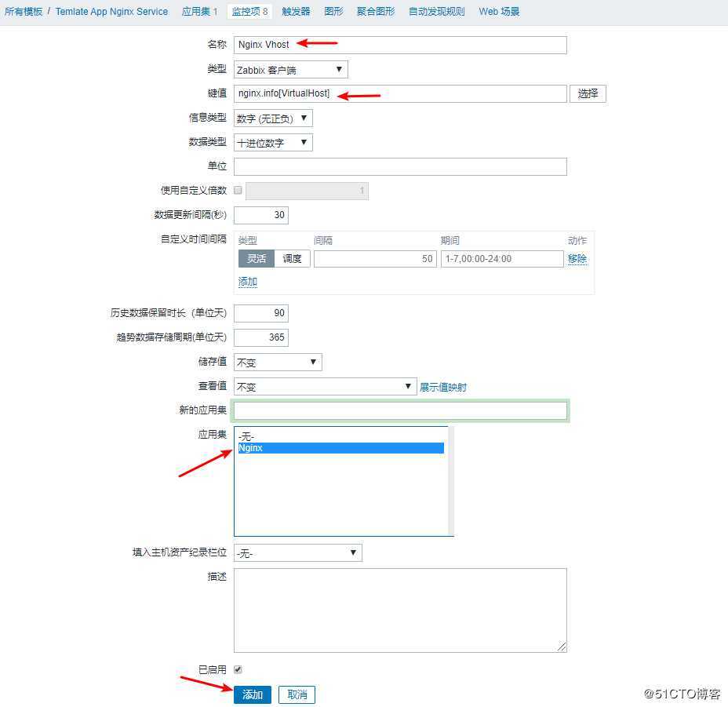Open the 自动发现规则 tab
Screen dimensions: 728x707
436,11
